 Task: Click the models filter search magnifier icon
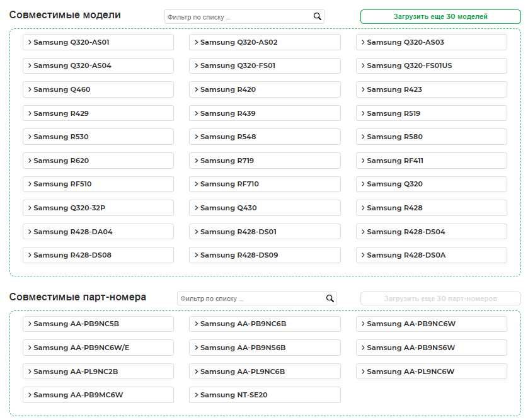tap(317, 16)
